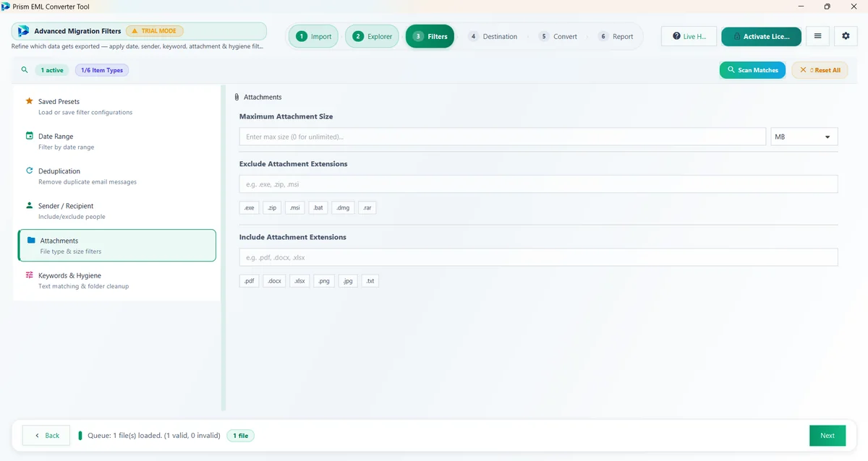Screen dimensions: 868x461
Task: Add .png to included extensions
Action: tap(323, 281)
